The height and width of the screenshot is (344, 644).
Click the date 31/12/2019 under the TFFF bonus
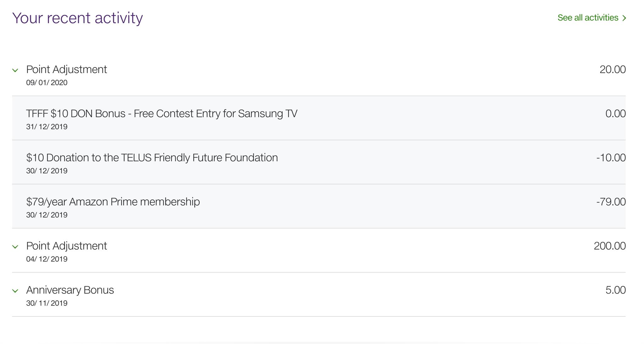tap(47, 127)
